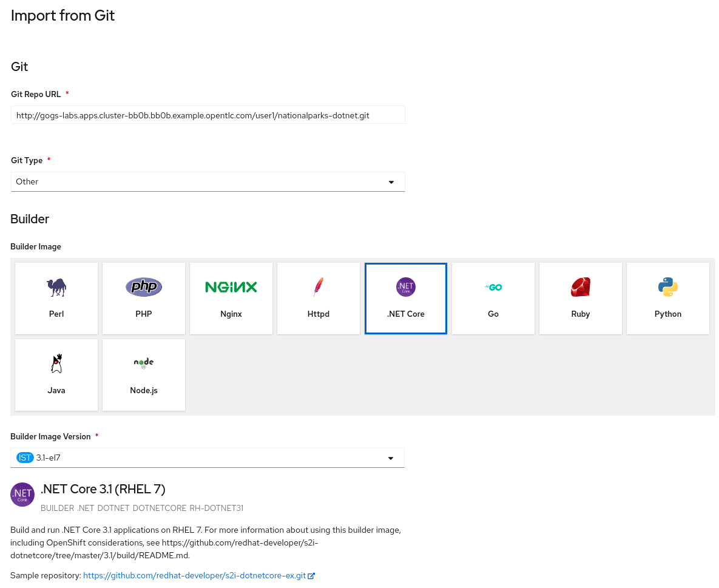Image resolution: width=719 pixels, height=588 pixels.
Task: Click the .NET Core 3.1 (RHEL 7) heading
Action: [103, 489]
